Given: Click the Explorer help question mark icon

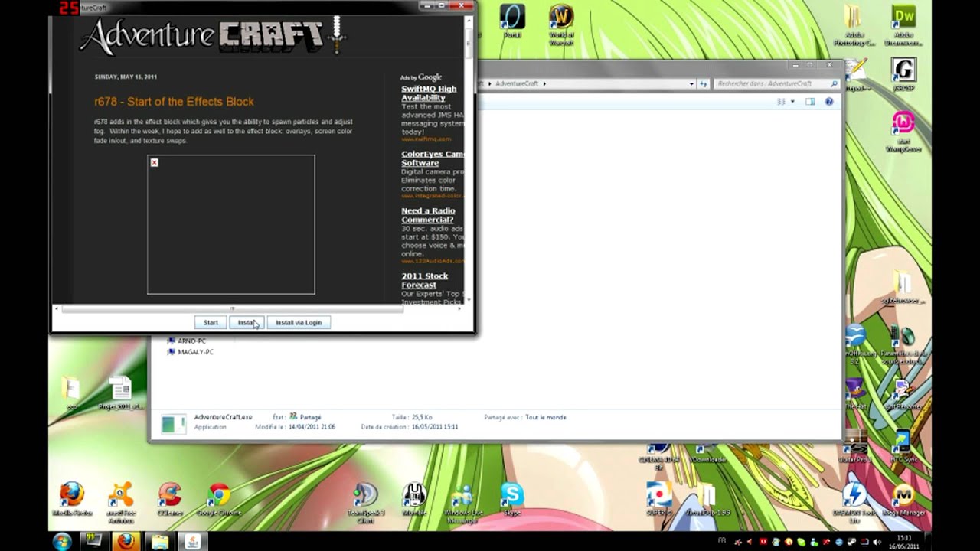Looking at the screenshot, I should (x=828, y=102).
